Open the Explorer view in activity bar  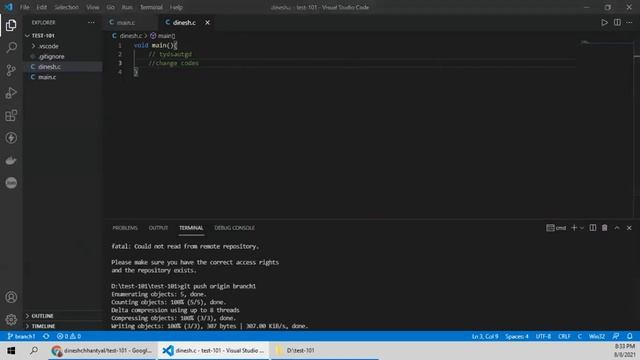click(x=11, y=25)
